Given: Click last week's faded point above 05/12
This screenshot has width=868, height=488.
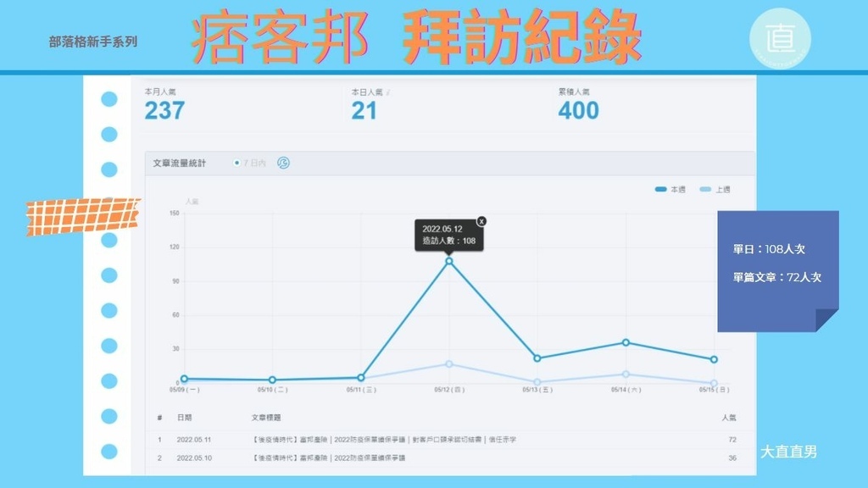Looking at the screenshot, I should tap(449, 364).
